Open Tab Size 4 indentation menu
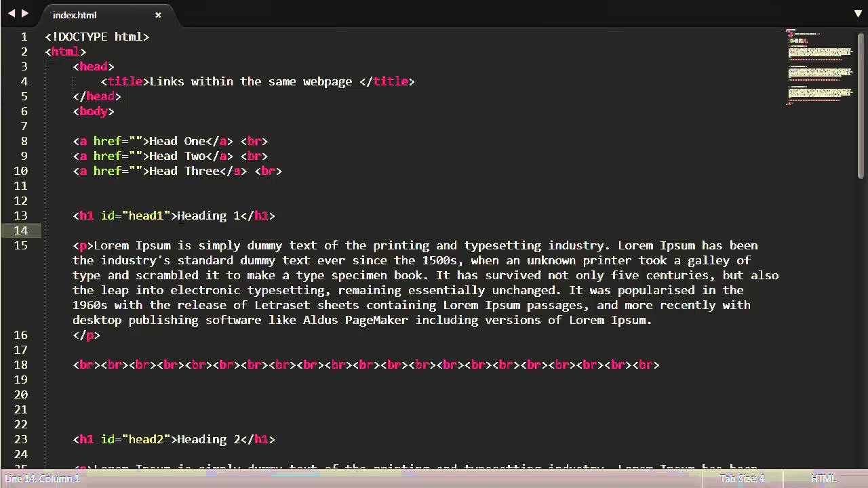 click(743, 479)
